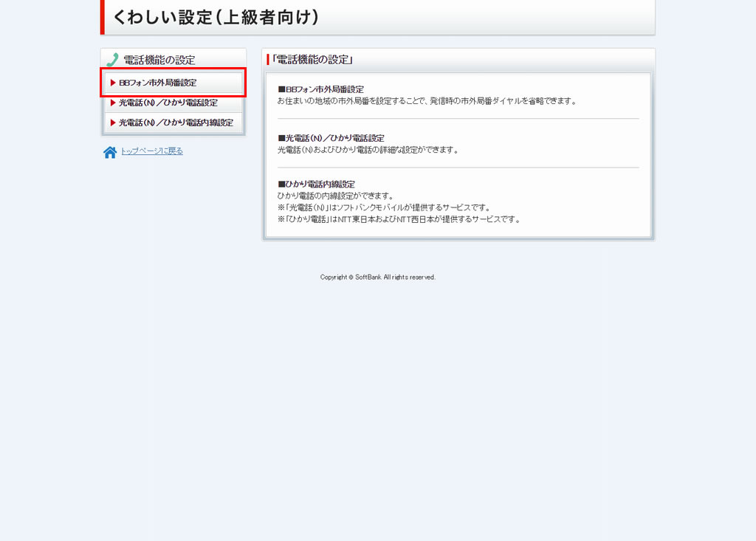Open 光電話(N)/ひかり電話内線設定 sidebar menu item
Screen dimensions: 756x541
coord(176,123)
